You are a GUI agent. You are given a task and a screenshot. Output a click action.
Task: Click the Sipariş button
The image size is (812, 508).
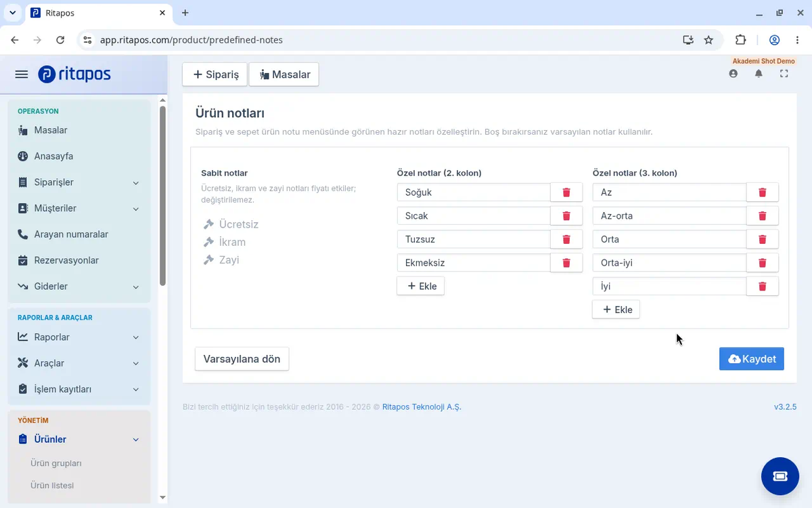tap(215, 75)
